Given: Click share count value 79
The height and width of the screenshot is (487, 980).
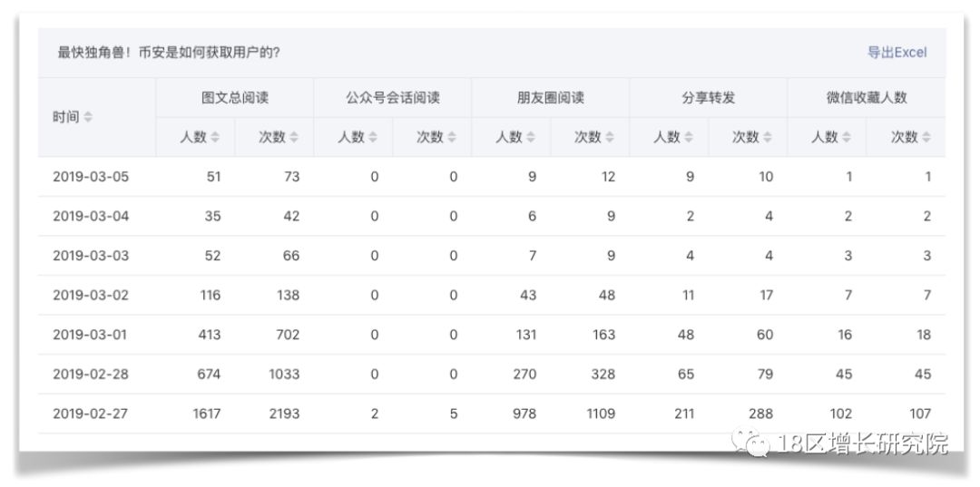Looking at the screenshot, I should coord(766,374).
